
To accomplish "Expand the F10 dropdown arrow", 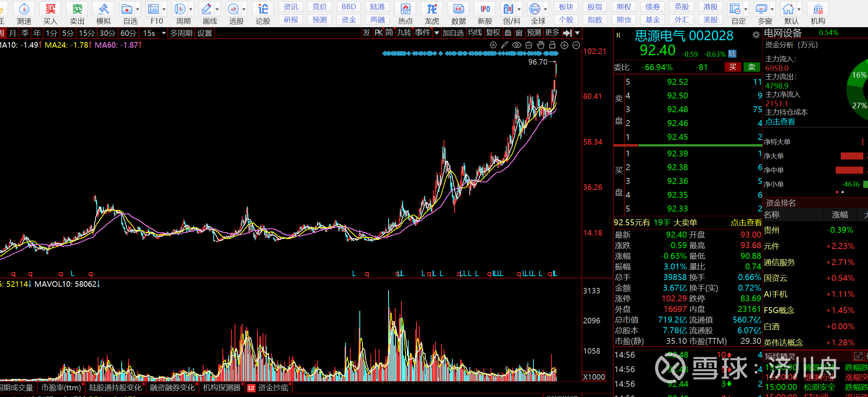I will pos(164,9).
